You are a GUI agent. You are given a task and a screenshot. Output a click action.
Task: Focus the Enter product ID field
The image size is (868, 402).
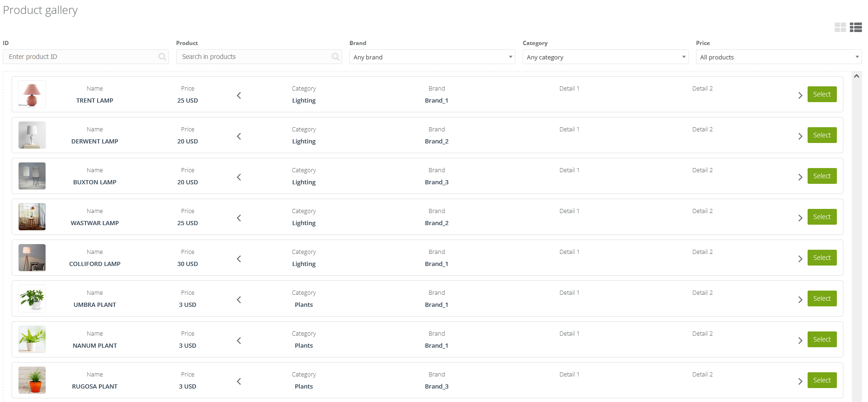[x=85, y=57]
